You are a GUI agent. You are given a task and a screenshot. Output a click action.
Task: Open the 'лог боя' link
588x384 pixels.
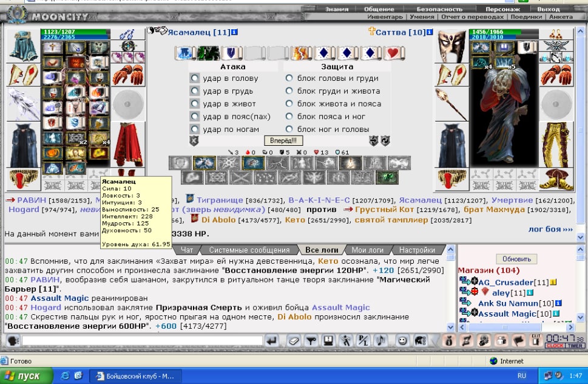(x=550, y=229)
